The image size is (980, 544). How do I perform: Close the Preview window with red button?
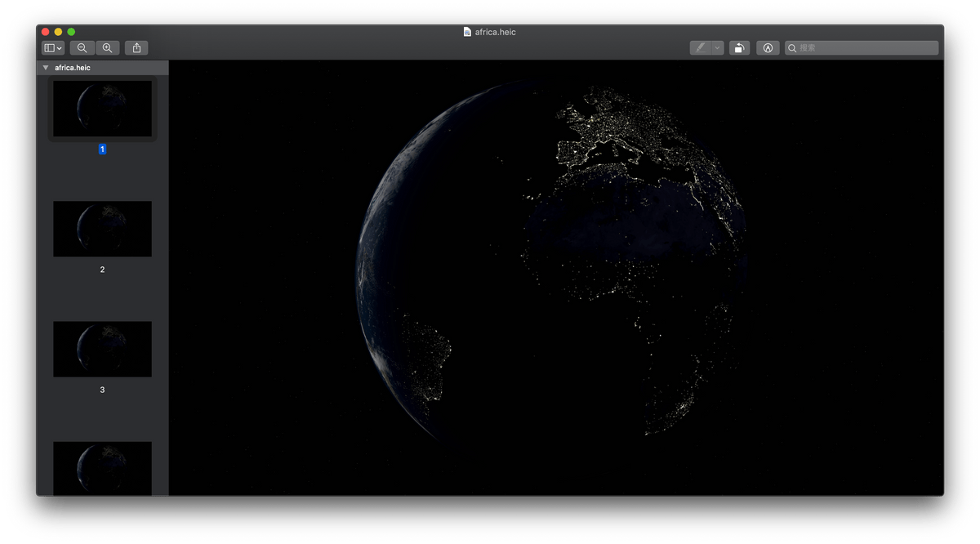point(45,32)
